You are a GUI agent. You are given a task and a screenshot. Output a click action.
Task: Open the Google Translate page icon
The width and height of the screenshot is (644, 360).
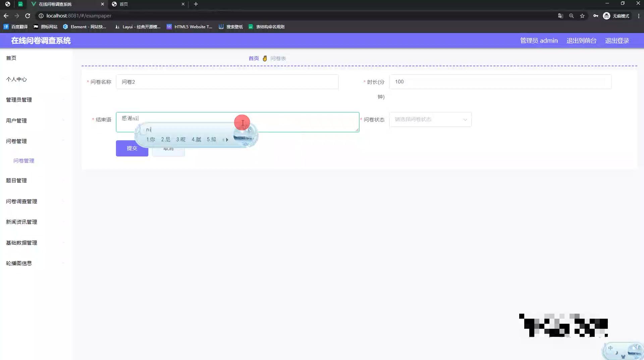pos(560,16)
